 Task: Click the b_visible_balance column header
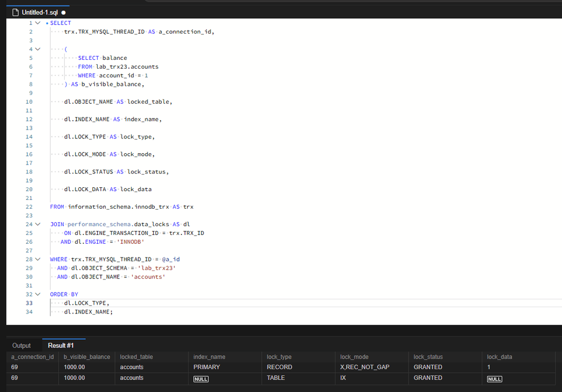87,357
